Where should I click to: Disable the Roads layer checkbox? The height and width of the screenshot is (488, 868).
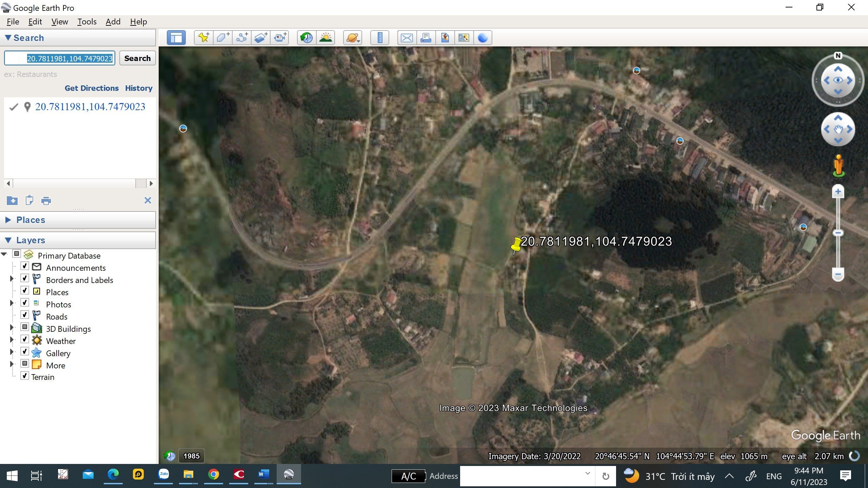[x=24, y=315]
